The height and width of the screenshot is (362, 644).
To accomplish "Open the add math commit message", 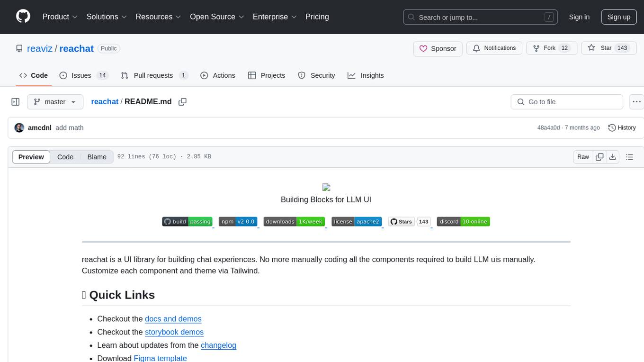I will 70,127.
